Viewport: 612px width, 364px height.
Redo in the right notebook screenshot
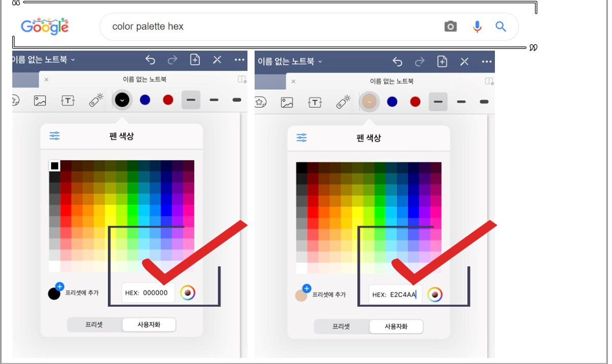pyautogui.click(x=420, y=62)
